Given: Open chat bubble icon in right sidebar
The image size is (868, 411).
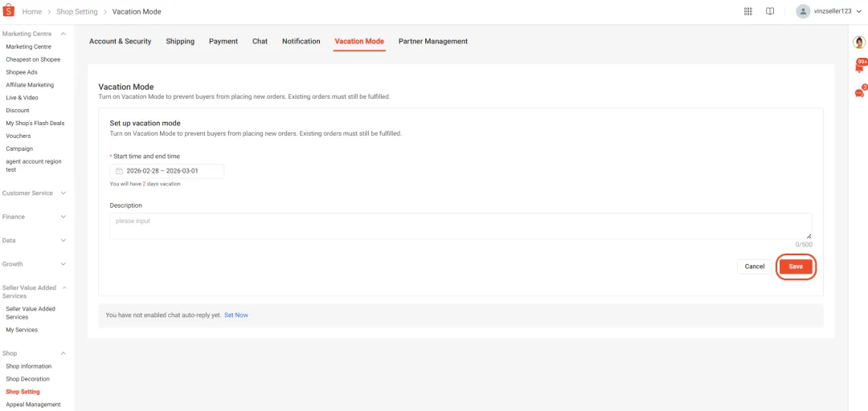Looking at the screenshot, I should 860,92.
